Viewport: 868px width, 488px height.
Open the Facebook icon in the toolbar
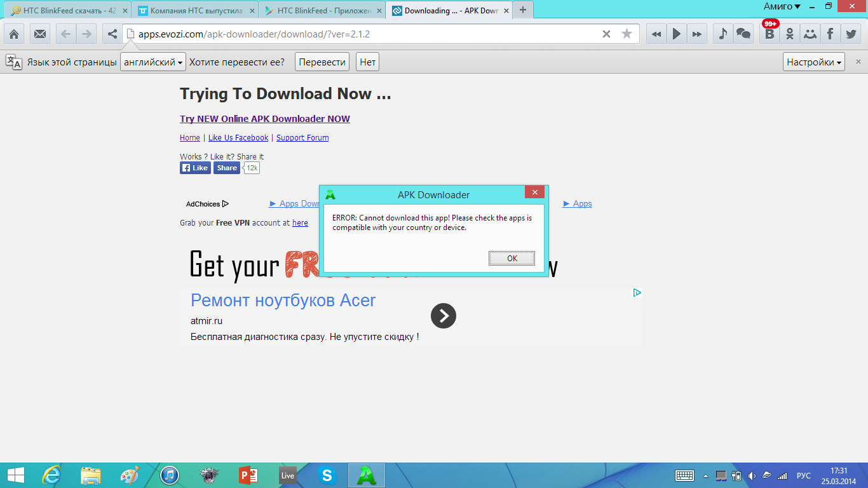pyautogui.click(x=831, y=34)
